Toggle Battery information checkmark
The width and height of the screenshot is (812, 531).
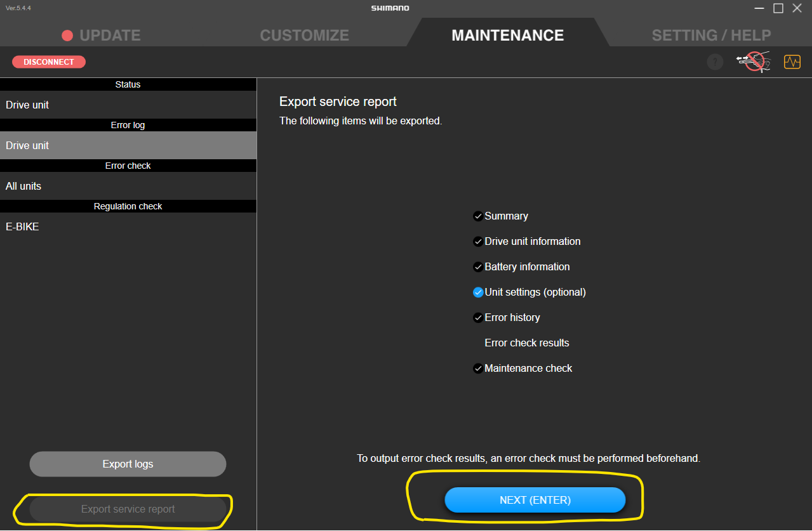[478, 267]
